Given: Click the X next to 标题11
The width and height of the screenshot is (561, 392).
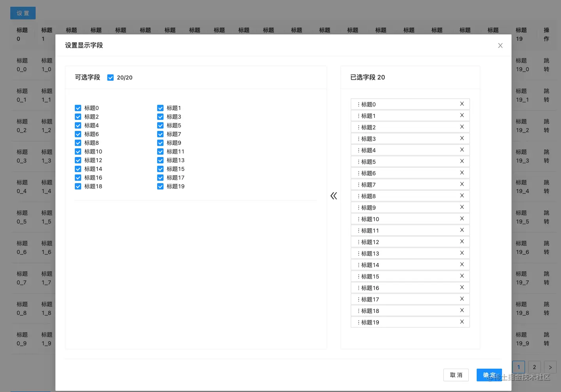Looking at the screenshot, I should [x=462, y=230].
